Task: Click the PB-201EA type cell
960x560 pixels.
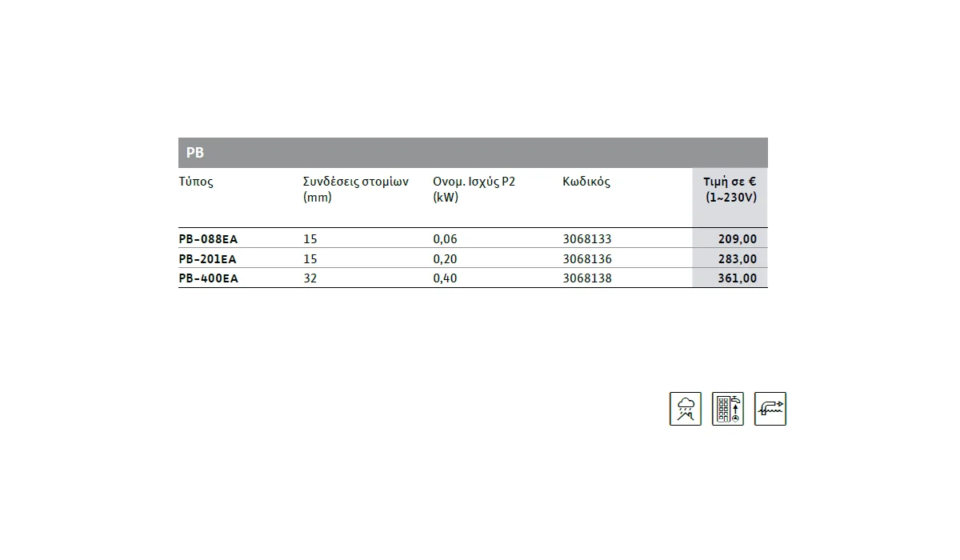Action: coord(208,259)
